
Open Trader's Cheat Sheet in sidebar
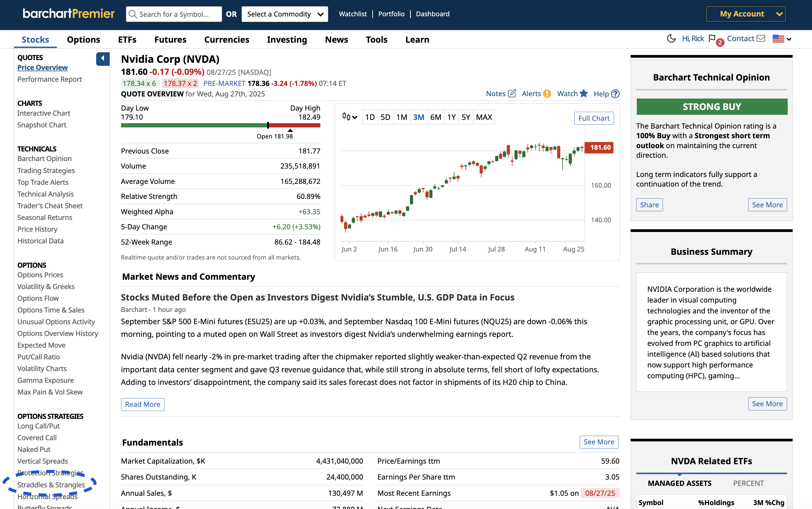click(x=50, y=206)
